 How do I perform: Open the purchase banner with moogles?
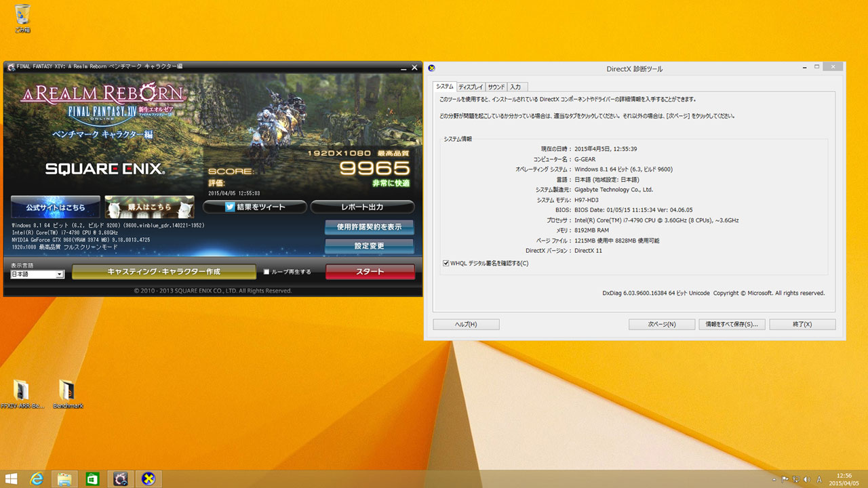[149, 207]
